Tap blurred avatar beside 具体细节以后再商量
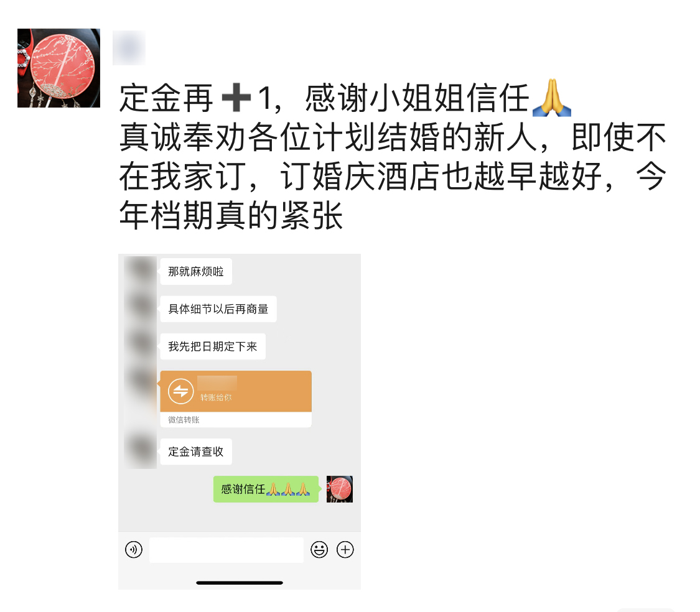This screenshot has width=700, height=612. [140, 308]
